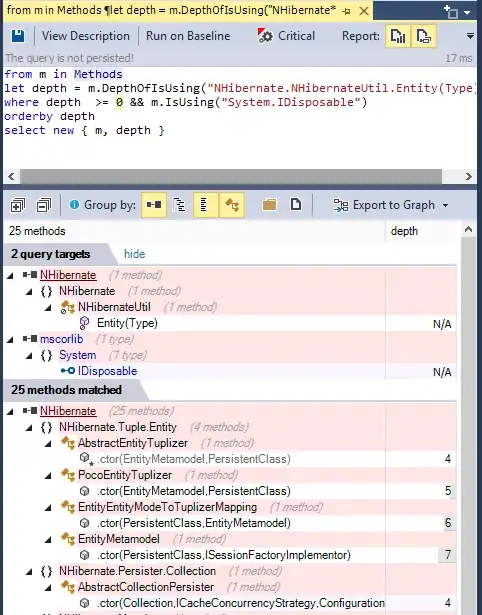The width and height of the screenshot is (482, 615).
Task: Click the blank document file icon
Action: [296, 205]
